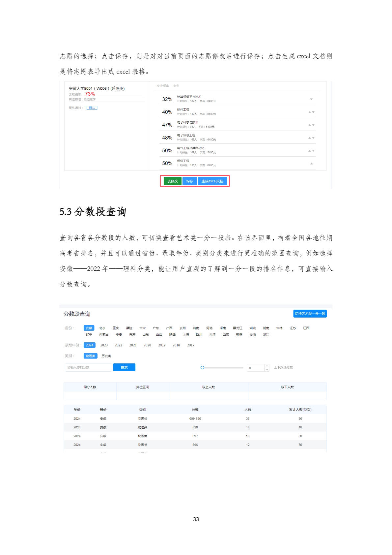Decrease the floating score stepper value
Viewport: 392px width, 555px height.
[267, 369]
